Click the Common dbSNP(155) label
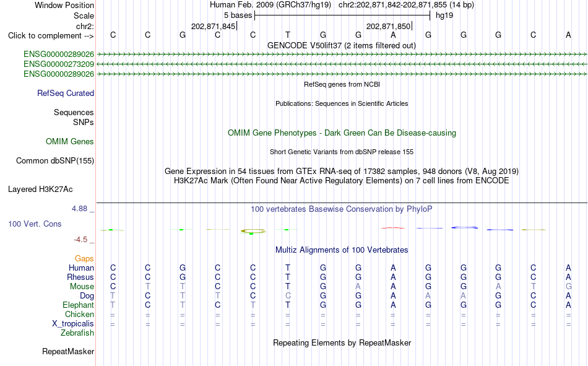Viewport: 588px width, 366px height. point(55,160)
